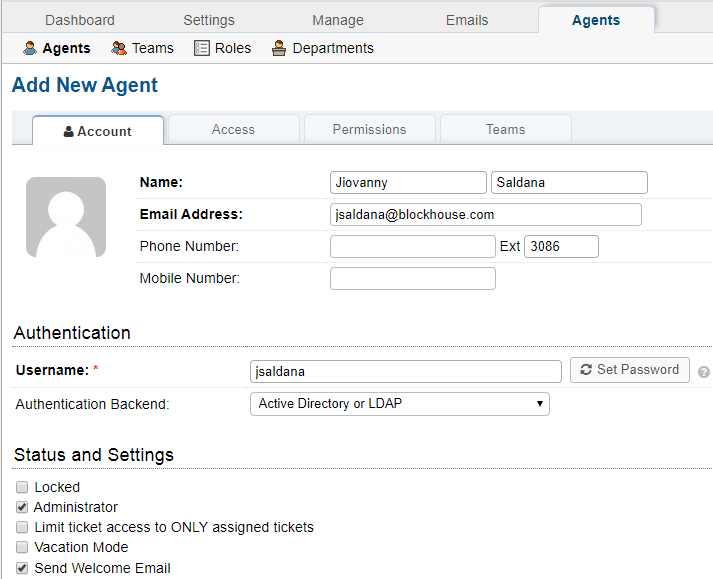Click the help icon beside Set Password
Screen dimensions: 713x579
[x=703, y=372]
